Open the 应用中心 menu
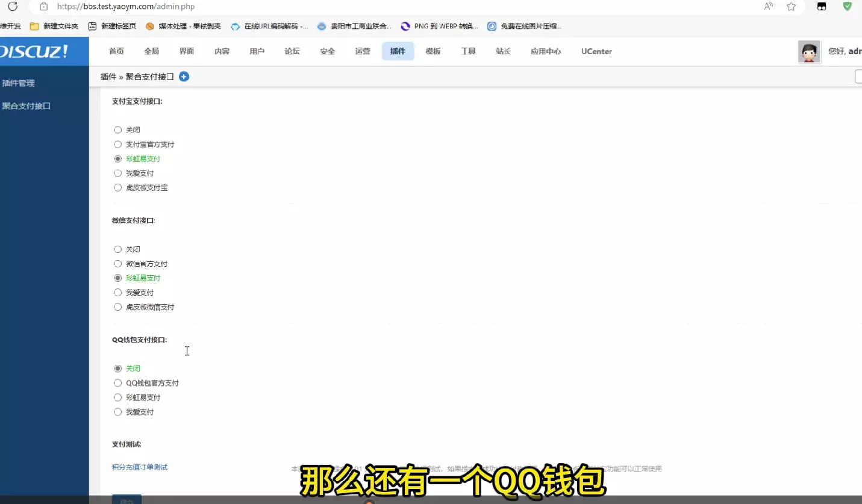 pos(546,51)
